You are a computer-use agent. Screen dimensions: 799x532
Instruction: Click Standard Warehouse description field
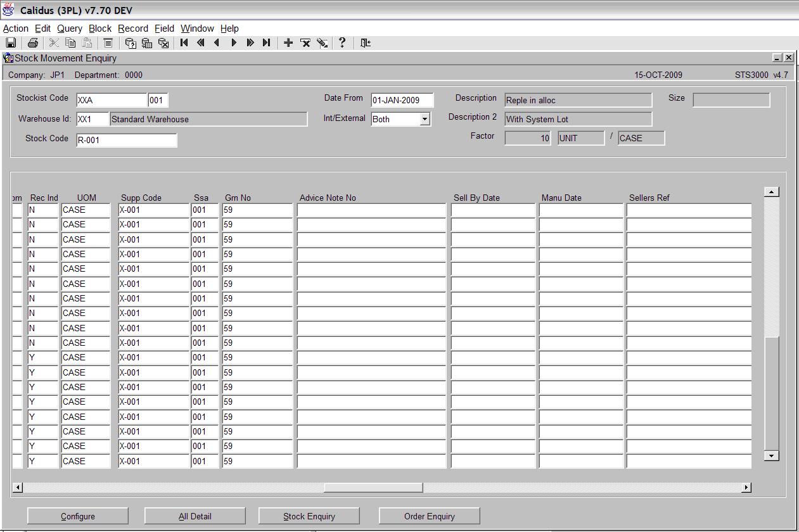[x=208, y=119]
